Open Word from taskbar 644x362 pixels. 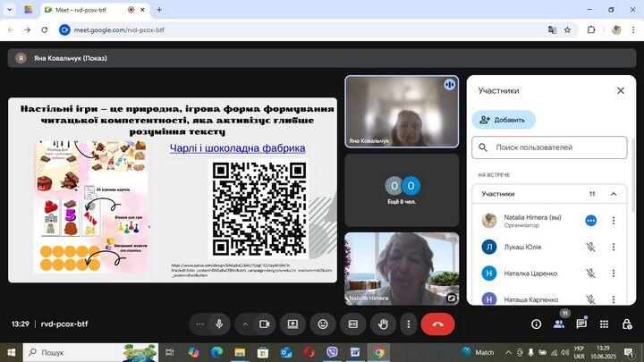pyautogui.click(x=355, y=352)
